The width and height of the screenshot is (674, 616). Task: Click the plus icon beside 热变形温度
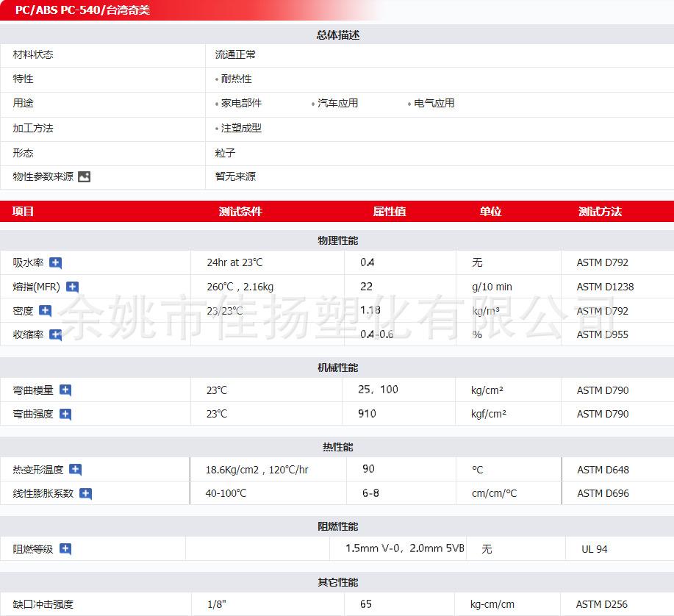coord(75,470)
